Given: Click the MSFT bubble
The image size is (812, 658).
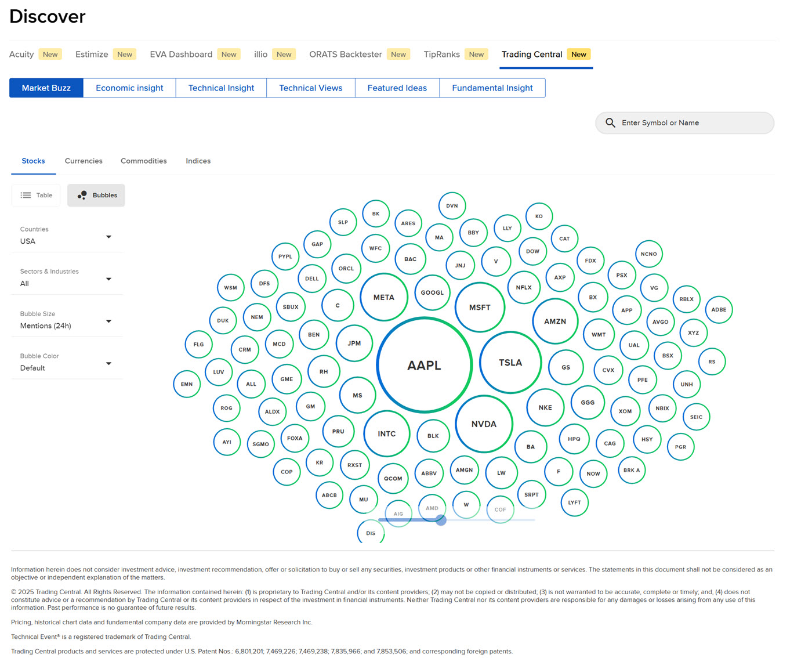Looking at the screenshot, I should coord(480,308).
